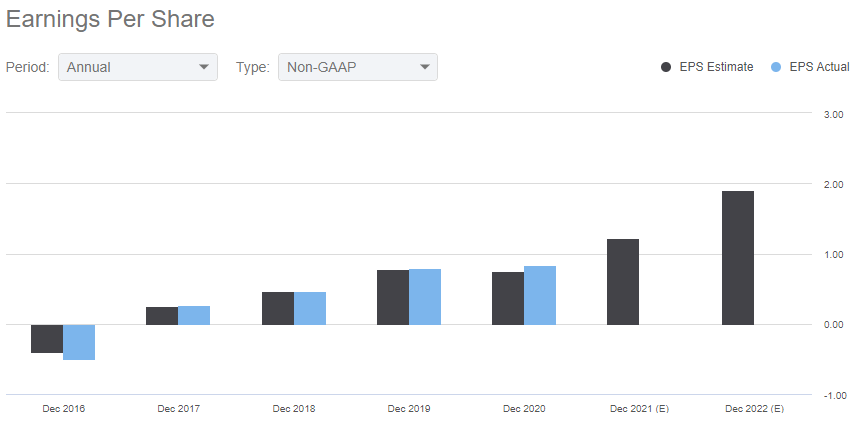
Task: Select the Dec 2020 EPS Actual bar
Action: pyautogui.click(x=540, y=295)
